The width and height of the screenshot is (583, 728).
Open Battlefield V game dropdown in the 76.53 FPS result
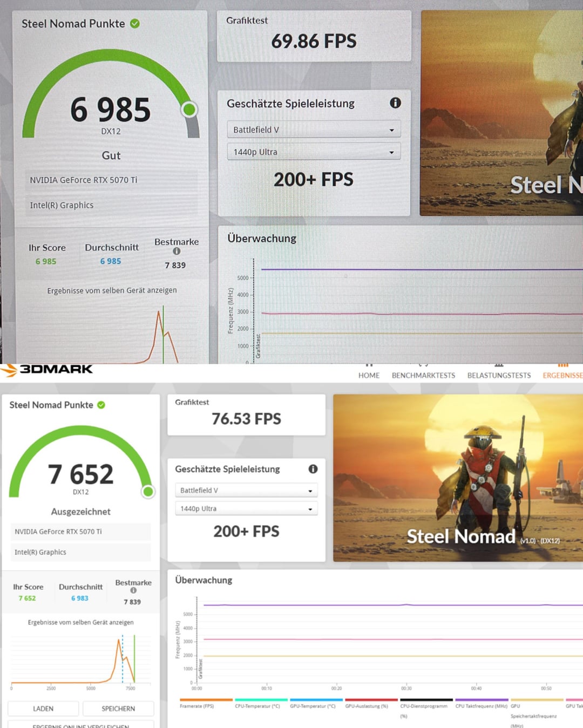pyautogui.click(x=246, y=491)
